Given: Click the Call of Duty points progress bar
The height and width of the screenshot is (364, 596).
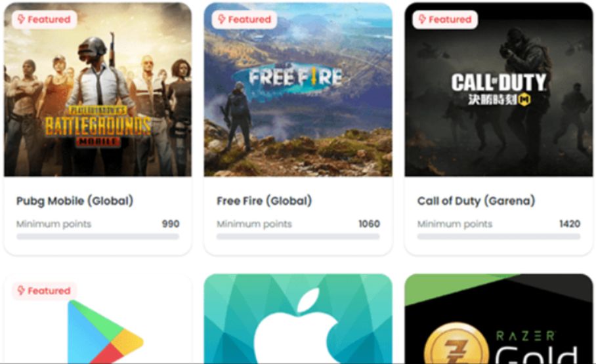Looking at the screenshot, I should click(499, 237).
